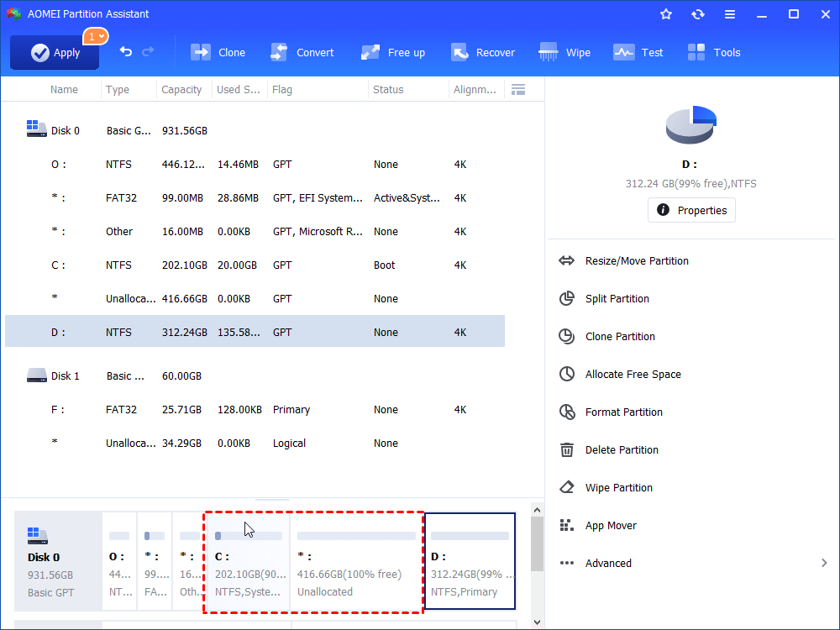Click the Apply button
This screenshot has width=840, height=630.
[x=55, y=52]
